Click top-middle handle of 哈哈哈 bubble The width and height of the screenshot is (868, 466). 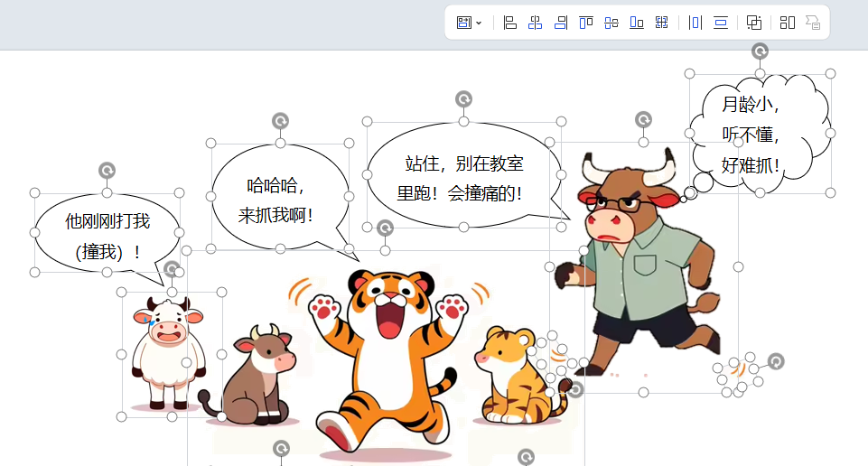click(281, 144)
